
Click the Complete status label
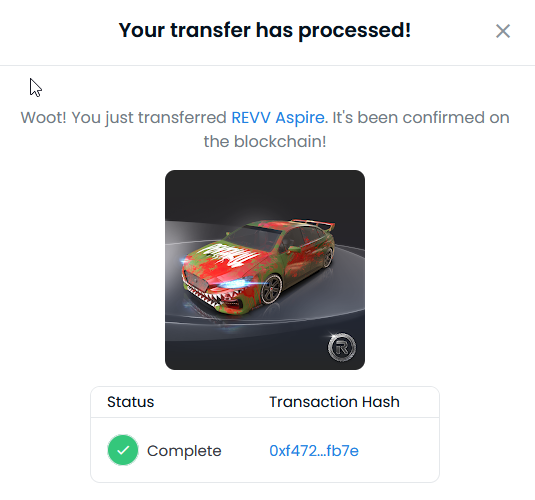point(184,451)
